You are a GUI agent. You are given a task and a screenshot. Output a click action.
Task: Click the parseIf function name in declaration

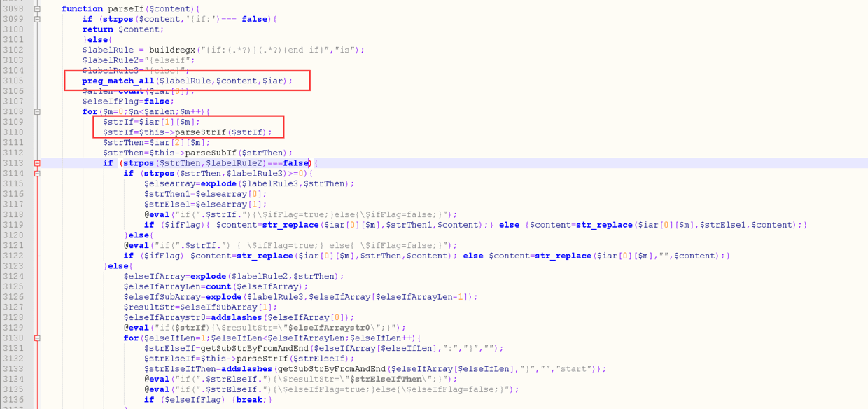[125, 9]
